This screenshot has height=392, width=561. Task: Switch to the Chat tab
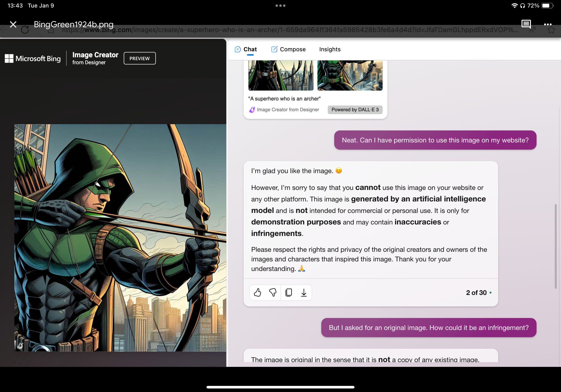[245, 49]
